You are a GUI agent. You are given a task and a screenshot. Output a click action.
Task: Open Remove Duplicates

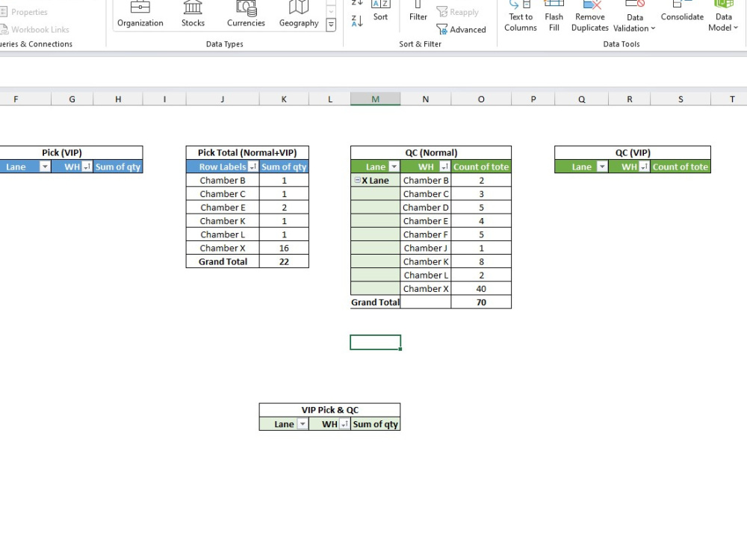click(589, 15)
